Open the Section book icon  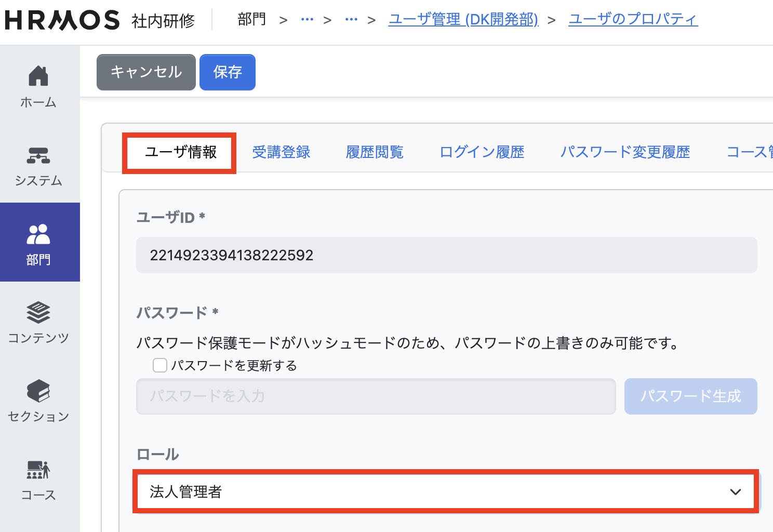38,391
